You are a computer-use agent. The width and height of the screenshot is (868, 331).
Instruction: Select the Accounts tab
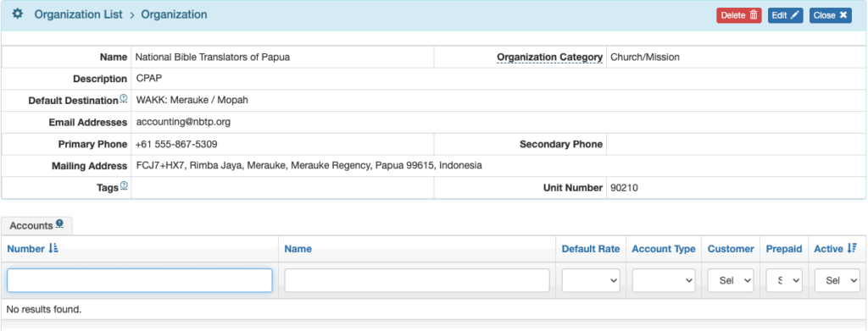(x=36, y=225)
